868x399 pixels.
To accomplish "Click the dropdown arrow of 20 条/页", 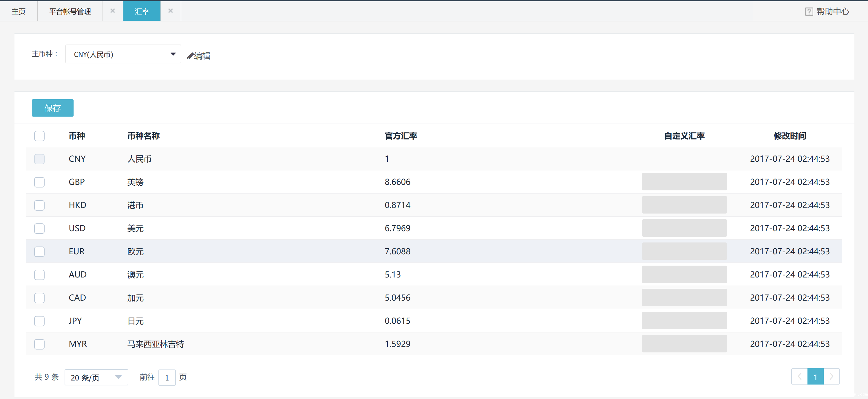I will coord(118,377).
